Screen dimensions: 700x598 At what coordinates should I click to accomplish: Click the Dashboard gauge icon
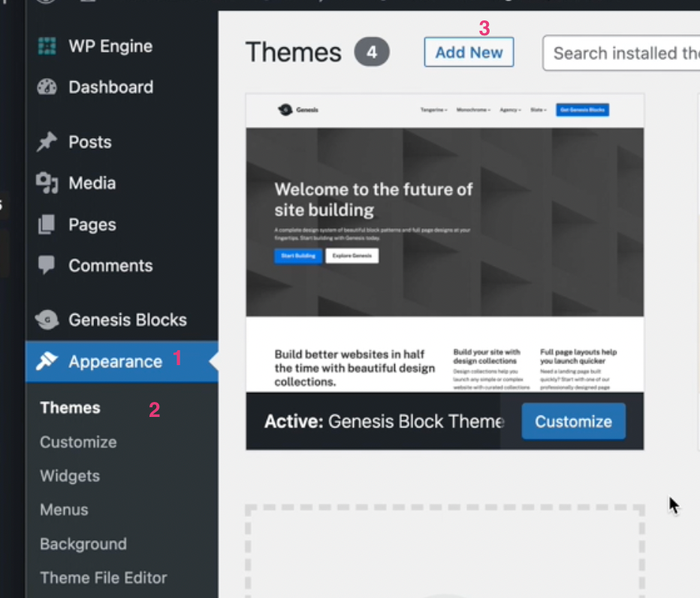click(x=47, y=87)
